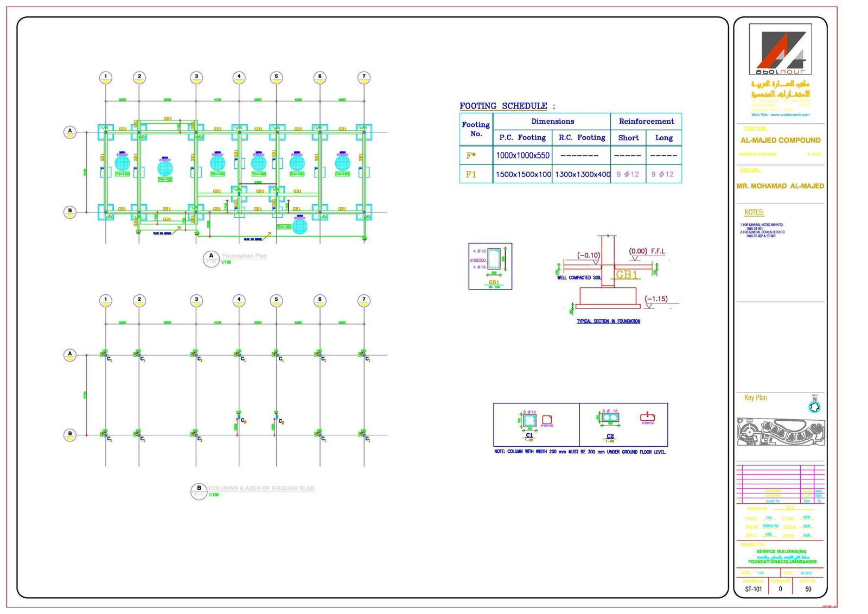Image resolution: width=868 pixels, height=614 pixels.
Task: Click axis bubble B on columns plan
Action: click(x=70, y=434)
